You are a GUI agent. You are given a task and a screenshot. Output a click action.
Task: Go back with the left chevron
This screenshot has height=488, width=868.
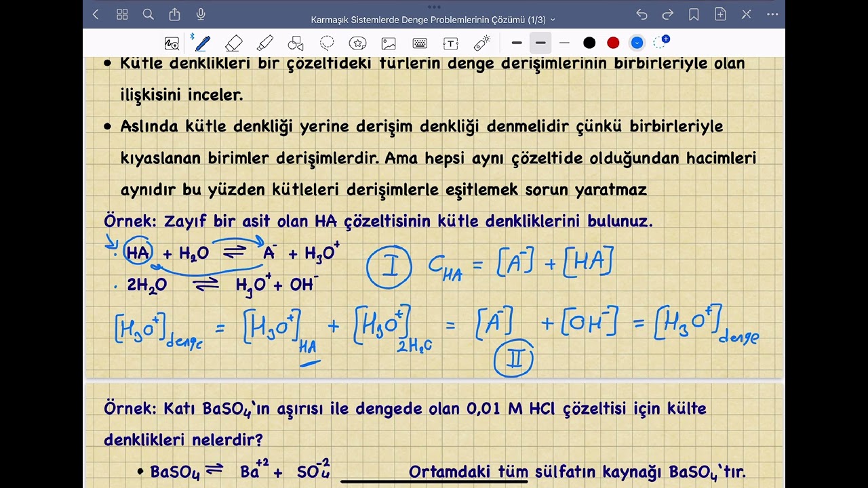tap(96, 14)
